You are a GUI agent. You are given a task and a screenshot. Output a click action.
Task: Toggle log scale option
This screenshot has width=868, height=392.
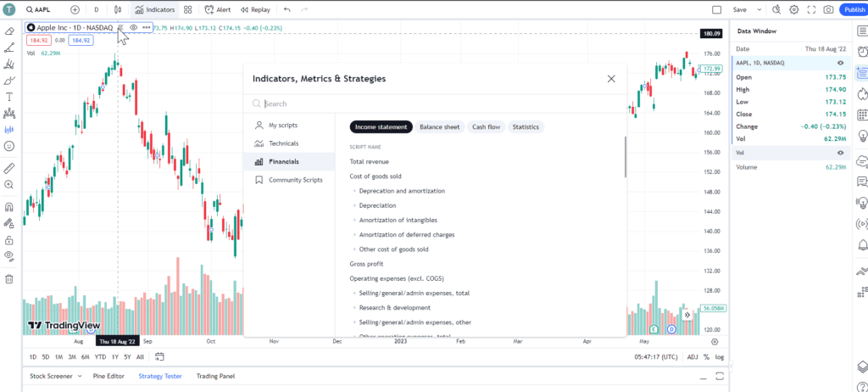pyautogui.click(x=719, y=357)
